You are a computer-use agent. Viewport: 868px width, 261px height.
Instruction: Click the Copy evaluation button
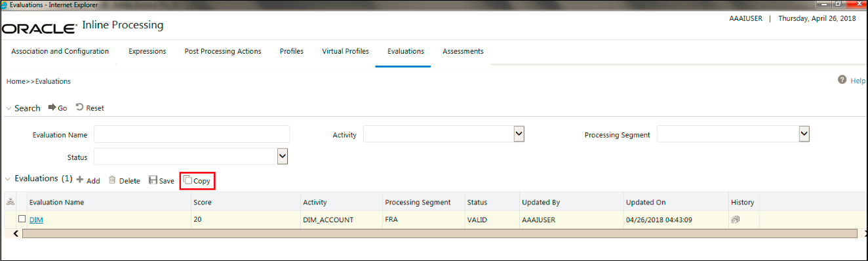(x=197, y=180)
